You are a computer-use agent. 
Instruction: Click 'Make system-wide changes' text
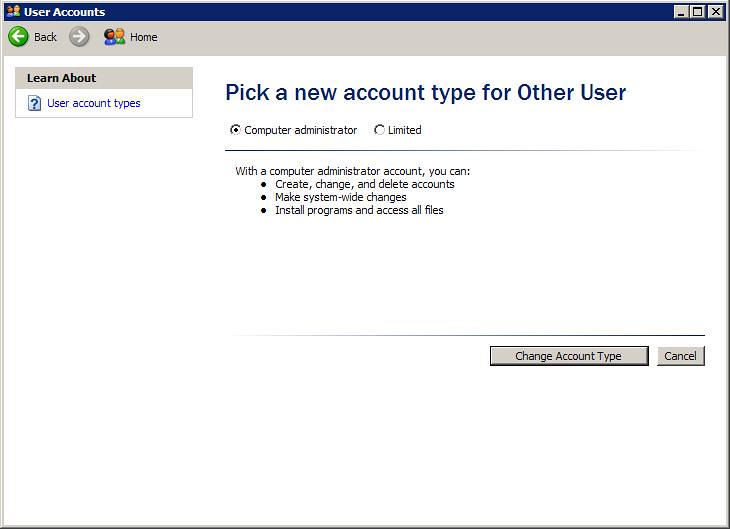[x=340, y=197]
